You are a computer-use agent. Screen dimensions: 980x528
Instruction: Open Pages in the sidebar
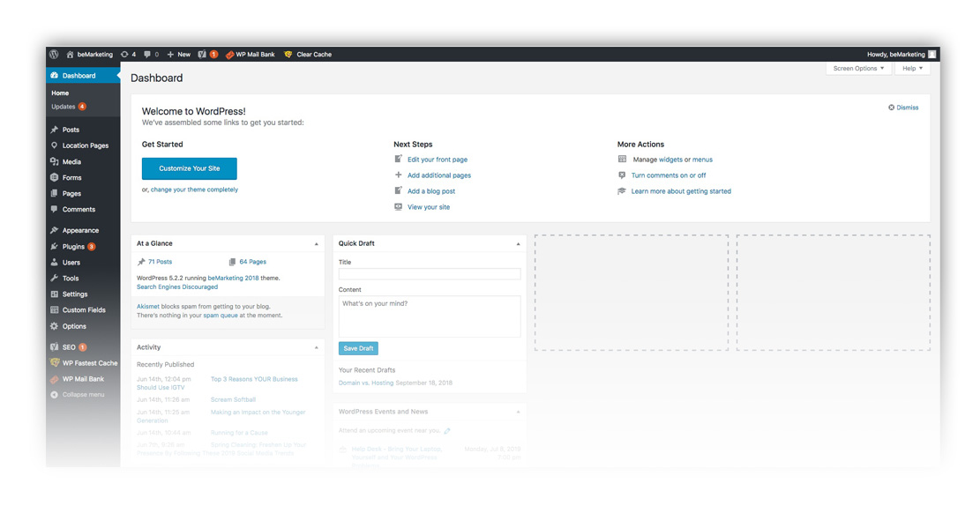[x=71, y=194]
